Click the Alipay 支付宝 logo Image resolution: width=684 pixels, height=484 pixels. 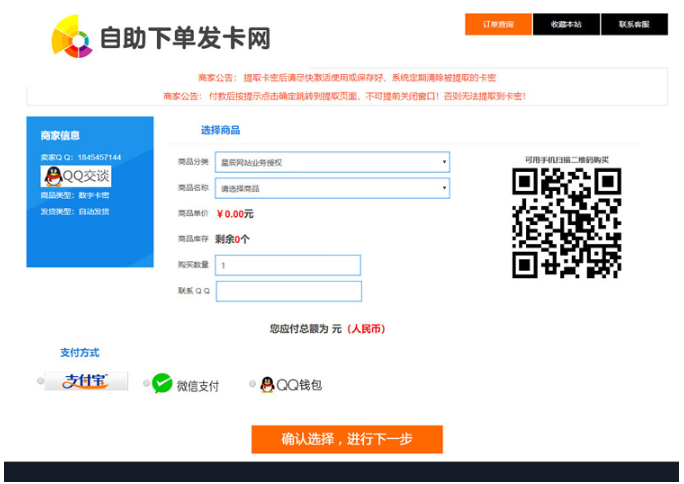point(86,381)
